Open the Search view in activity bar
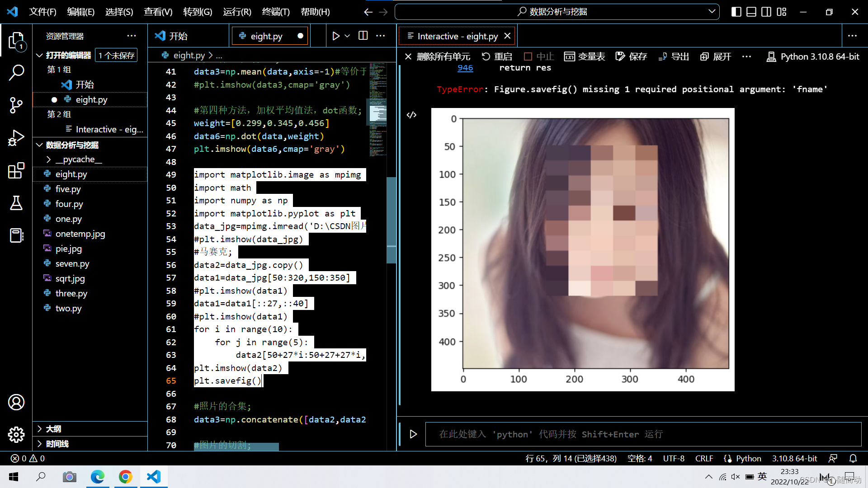The height and width of the screenshot is (488, 868). click(x=16, y=72)
